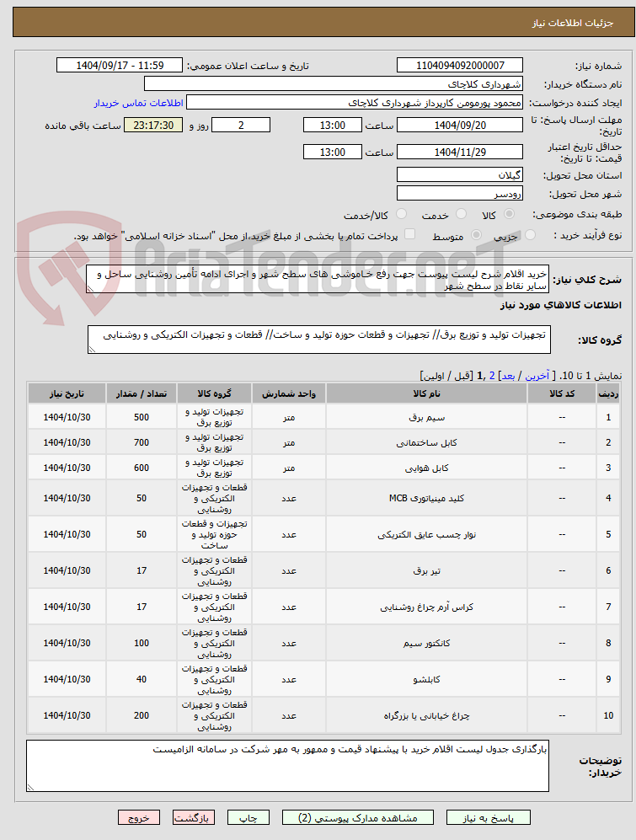Image resolution: width=636 pixels, height=840 pixels.
Task: Click the تعداد / مقدار column header
Action: click(x=142, y=393)
